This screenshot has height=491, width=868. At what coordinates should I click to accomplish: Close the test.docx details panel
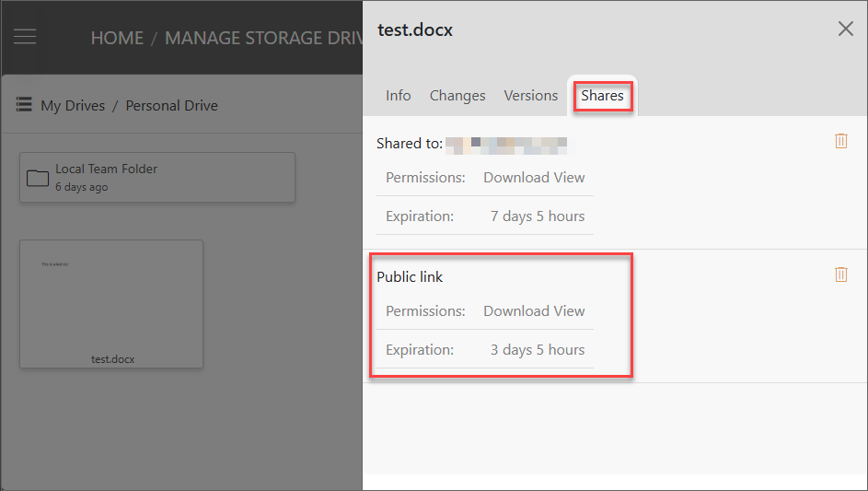845,29
